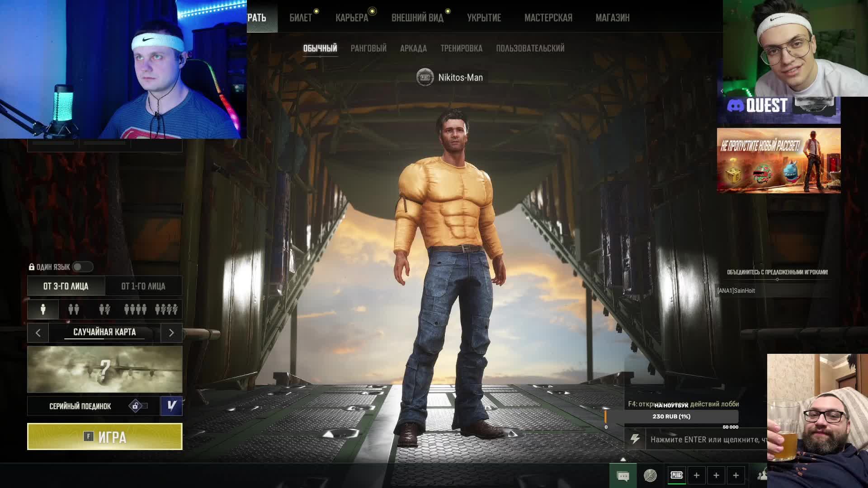Go to previous map with left arrow

point(38,333)
